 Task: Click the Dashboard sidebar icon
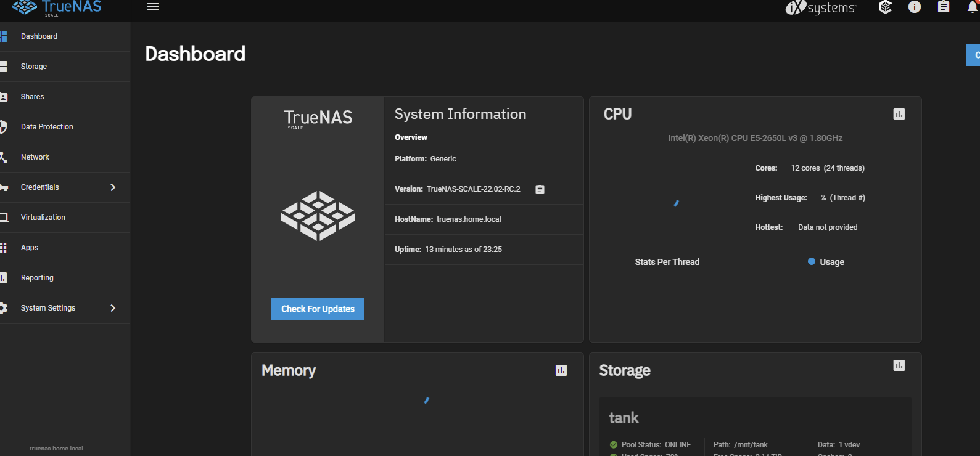click(x=3, y=36)
